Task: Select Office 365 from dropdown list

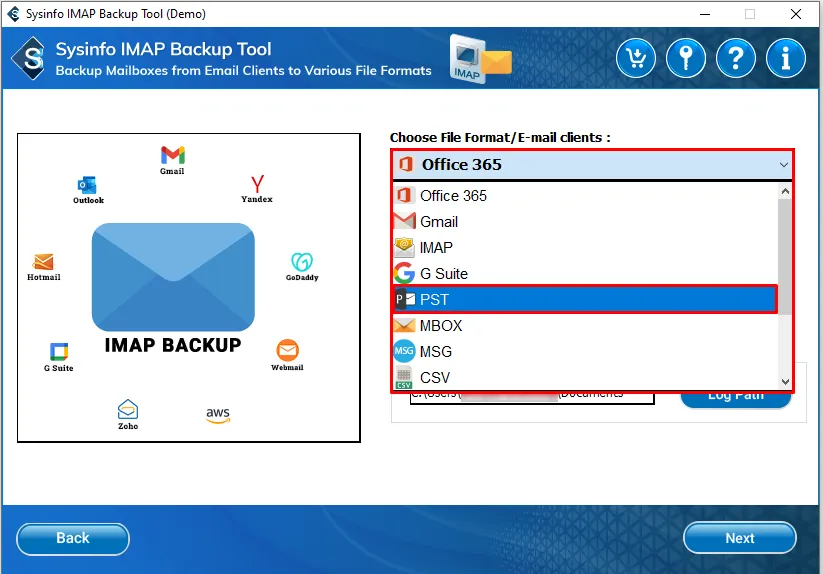Action: pyautogui.click(x=585, y=196)
